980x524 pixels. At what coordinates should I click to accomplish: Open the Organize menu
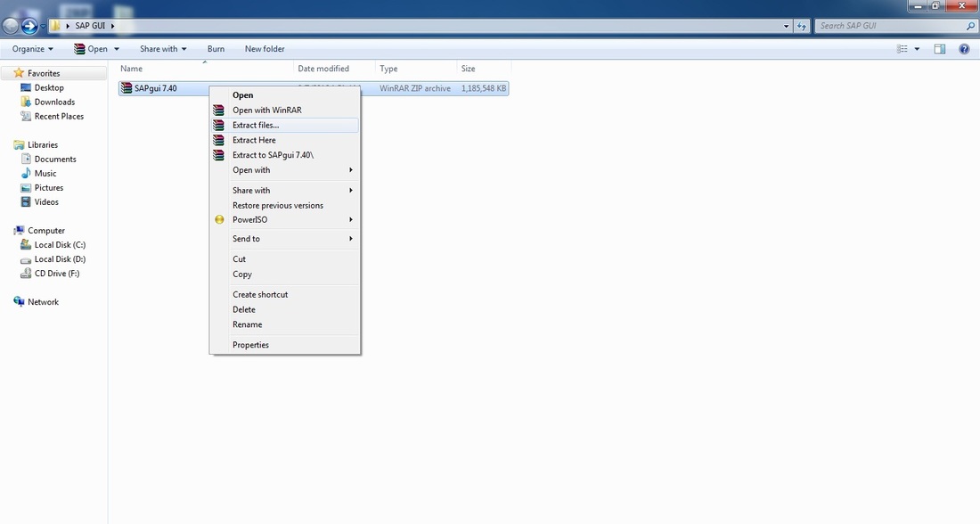(32, 49)
